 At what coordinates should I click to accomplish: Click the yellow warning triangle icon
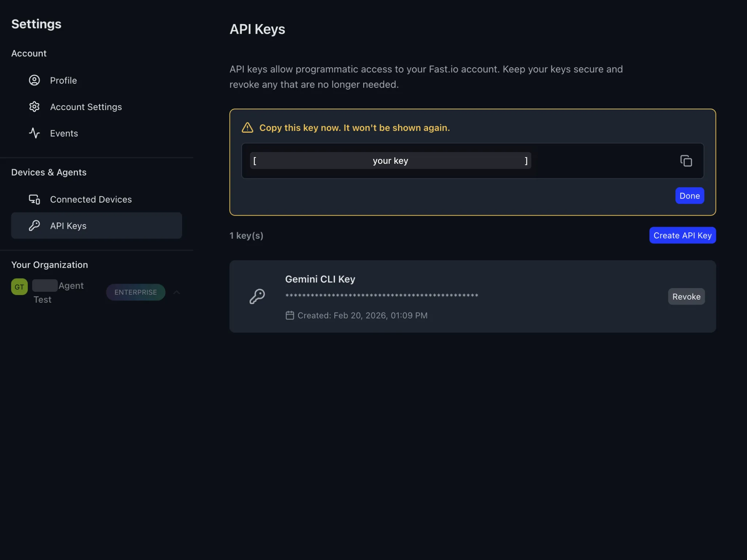click(x=247, y=128)
